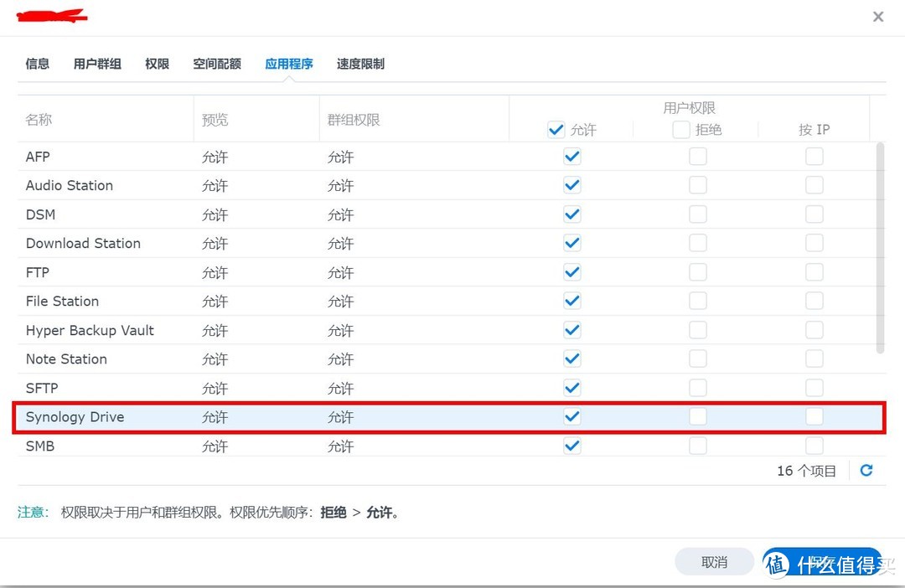The width and height of the screenshot is (905, 588).
Task: Click the refresh icon beside 16 个项目
Action: coord(866,470)
